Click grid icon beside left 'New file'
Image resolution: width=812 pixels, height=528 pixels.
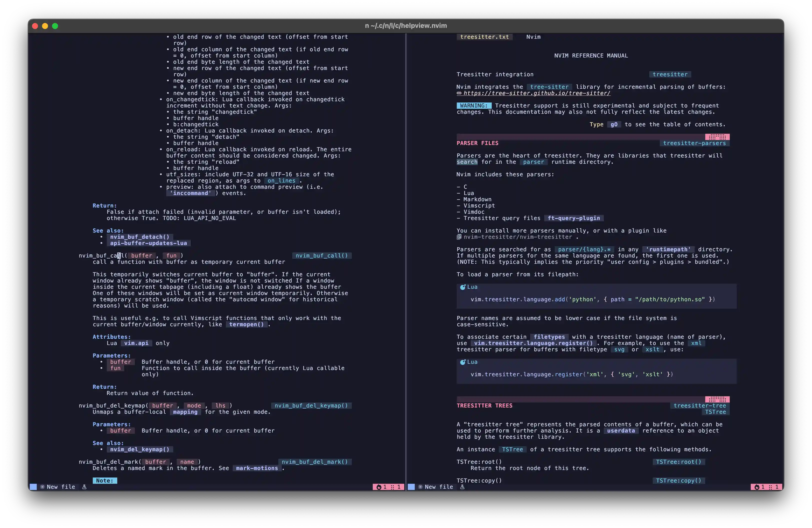tap(42, 487)
